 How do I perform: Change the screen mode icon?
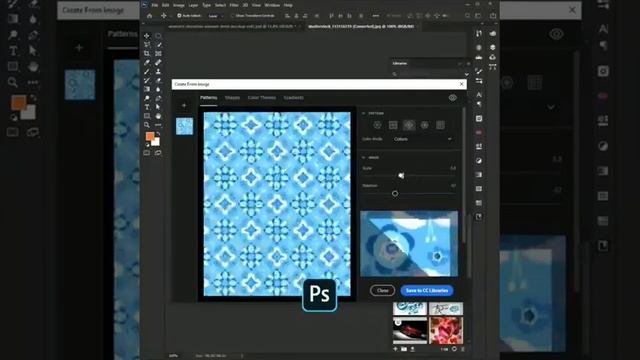(x=158, y=153)
